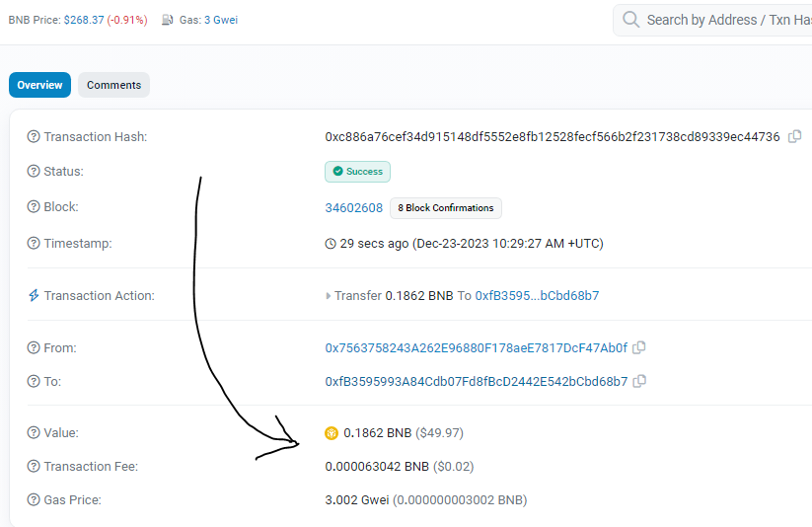Click Timestamp help question icon

click(34, 243)
